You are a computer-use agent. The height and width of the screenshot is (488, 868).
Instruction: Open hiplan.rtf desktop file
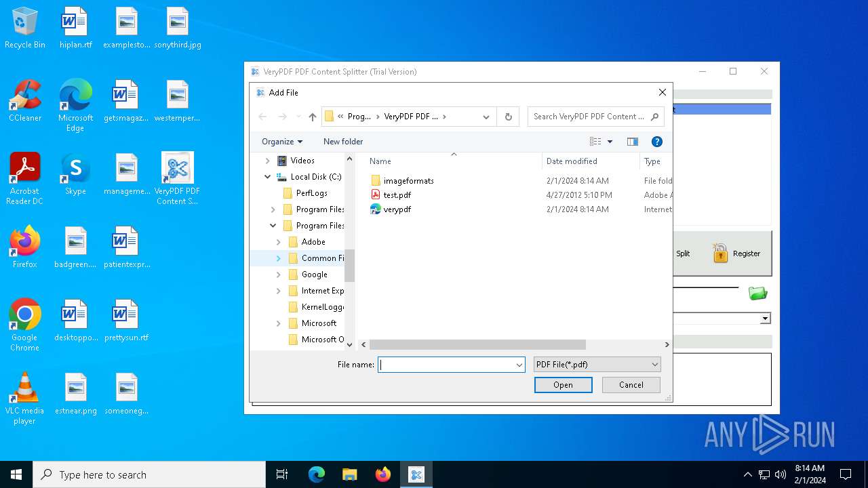[75, 28]
